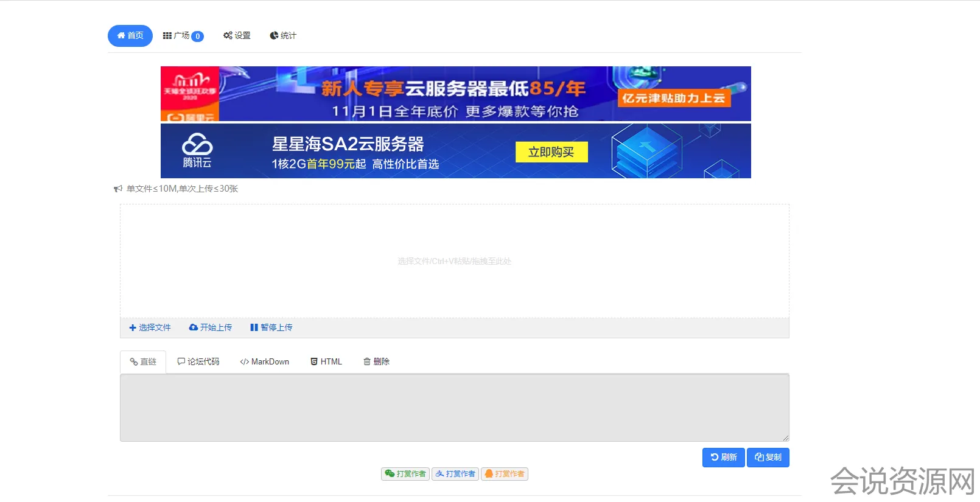This screenshot has width=980, height=502.
Task: Switch to the 直链 direct link tab
Action: (143, 362)
